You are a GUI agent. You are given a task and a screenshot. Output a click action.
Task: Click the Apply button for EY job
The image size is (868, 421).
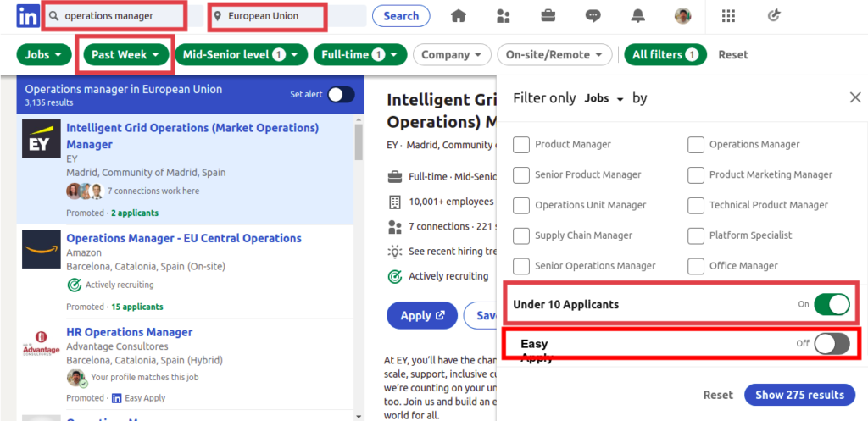point(422,315)
